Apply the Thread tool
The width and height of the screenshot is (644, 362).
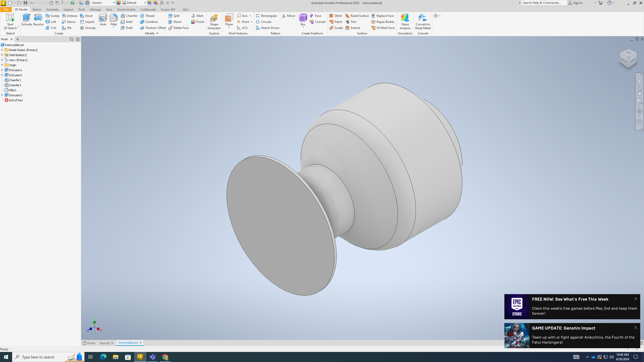(x=147, y=16)
